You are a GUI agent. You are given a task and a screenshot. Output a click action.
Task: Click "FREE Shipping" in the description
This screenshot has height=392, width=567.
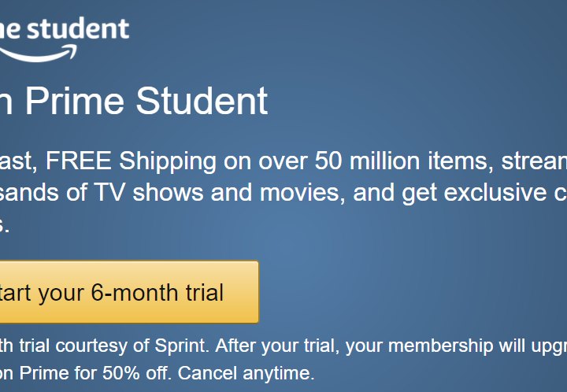(131, 161)
